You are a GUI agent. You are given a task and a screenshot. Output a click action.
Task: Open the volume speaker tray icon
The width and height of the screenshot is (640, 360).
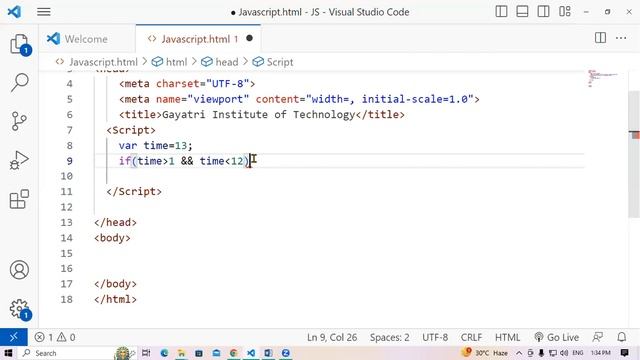point(564,353)
